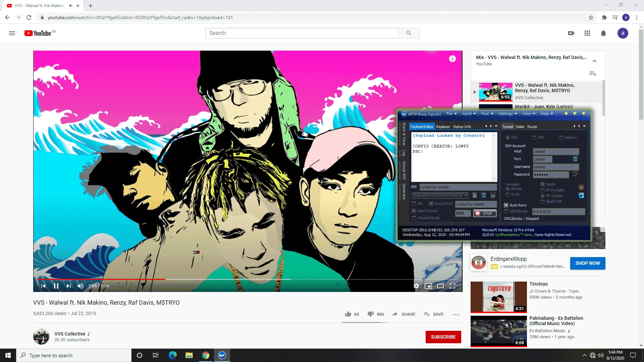Image resolution: width=644 pixels, height=362 pixels.
Task: Select Bitvise tunnelier radio button
Action: point(507,189)
